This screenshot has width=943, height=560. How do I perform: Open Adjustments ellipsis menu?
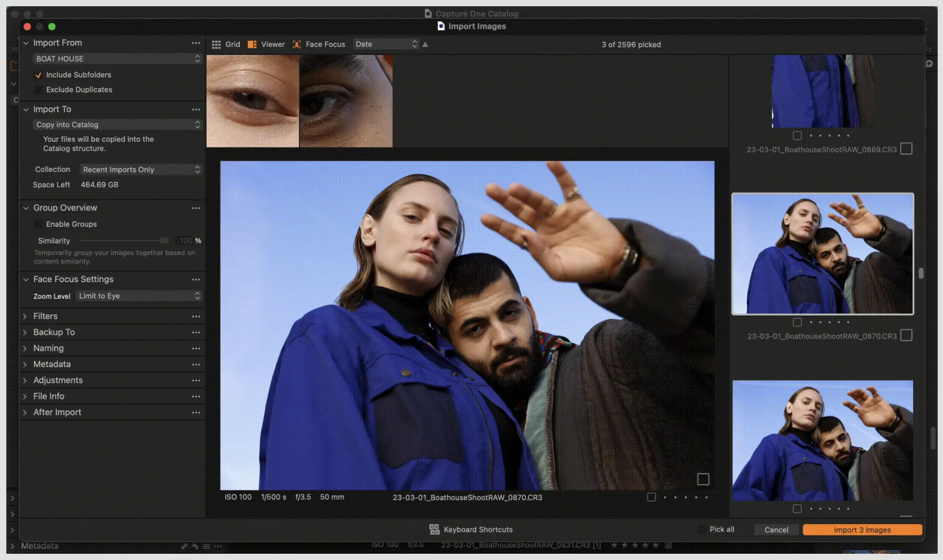click(x=196, y=381)
